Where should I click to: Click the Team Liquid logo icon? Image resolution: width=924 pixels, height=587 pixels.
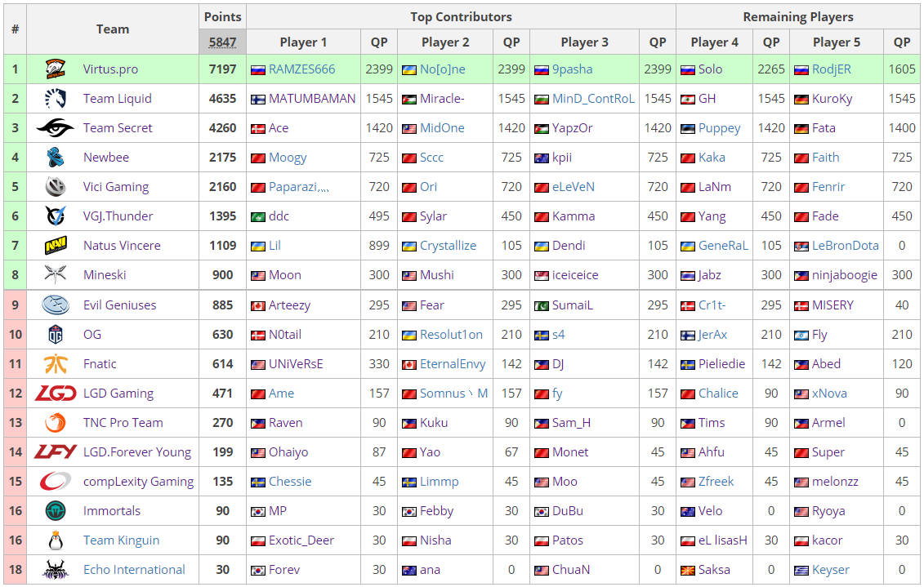(x=56, y=99)
